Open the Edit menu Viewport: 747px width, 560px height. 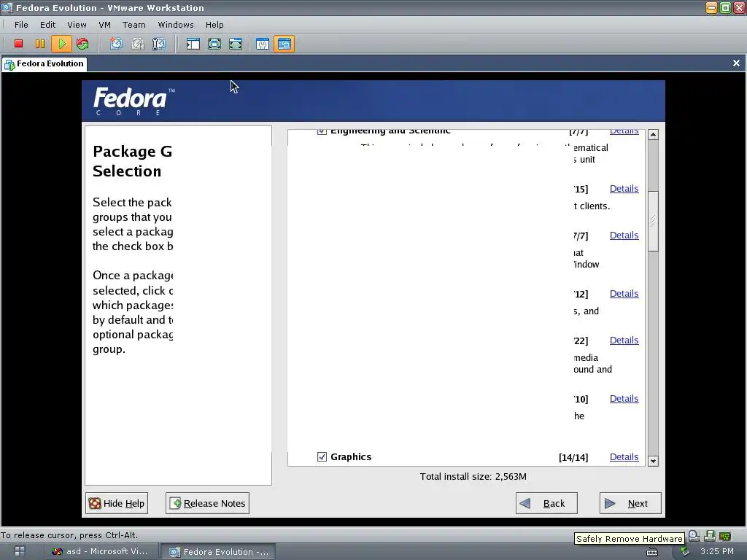click(47, 25)
